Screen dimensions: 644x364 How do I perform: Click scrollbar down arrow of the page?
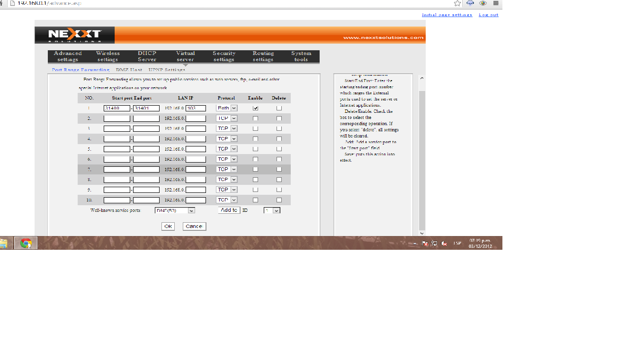point(422,233)
